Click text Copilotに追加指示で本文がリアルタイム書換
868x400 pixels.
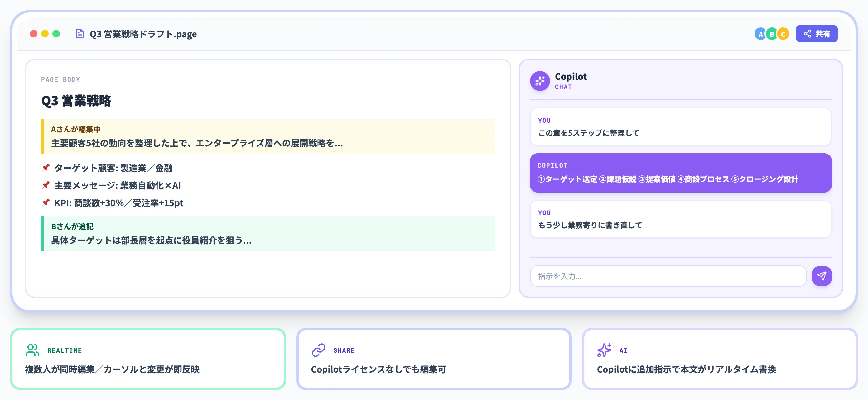tap(686, 369)
